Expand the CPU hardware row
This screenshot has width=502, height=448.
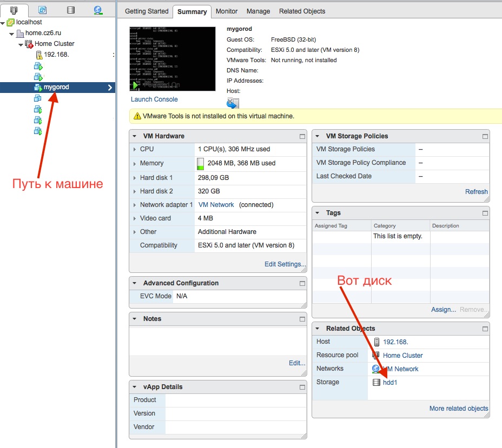click(x=135, y=149)
